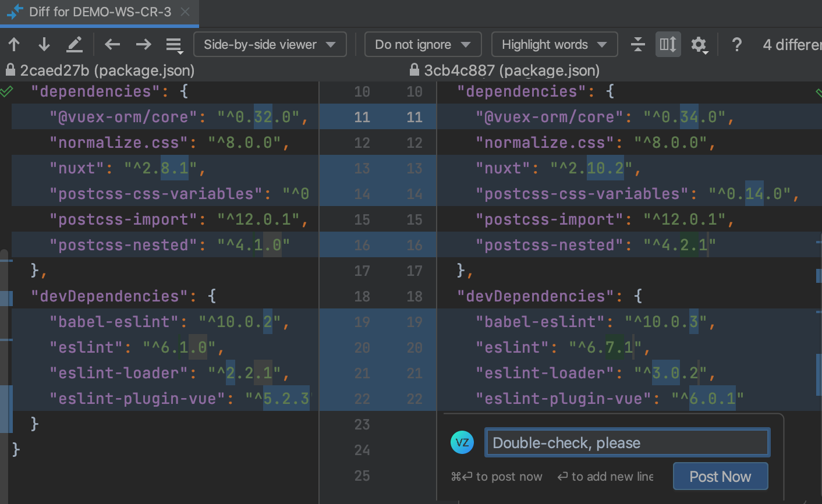Image resolution: width=822 pixels, height=504 pixels.
Task: Select the edit pencil tool in the toolbar
Action: (x=73, y=44)
